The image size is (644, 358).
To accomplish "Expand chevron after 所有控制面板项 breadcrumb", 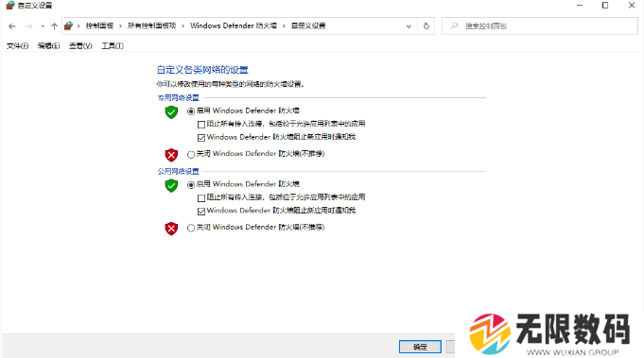I will pyautogui.click(x=183, y=26).
